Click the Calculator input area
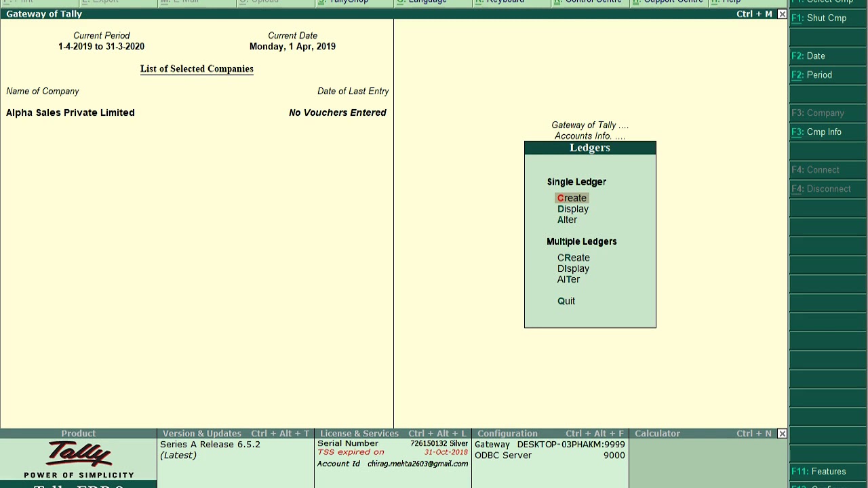868x488 pixels. click(x=708, y=463)
